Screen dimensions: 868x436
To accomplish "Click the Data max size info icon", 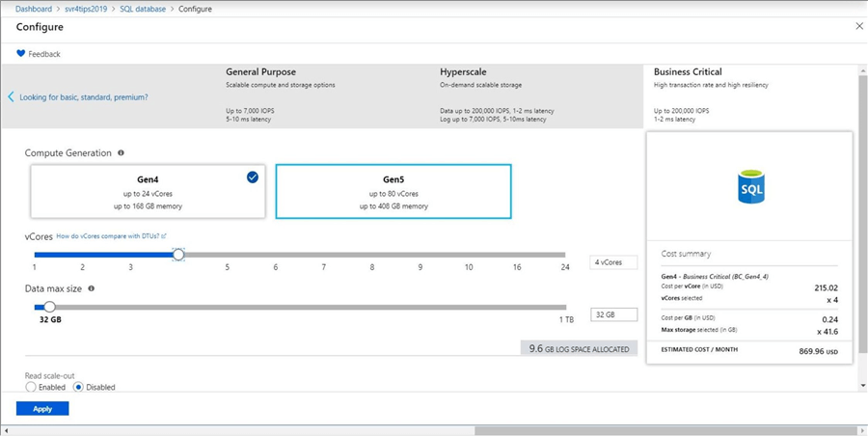I will point(91,288).
